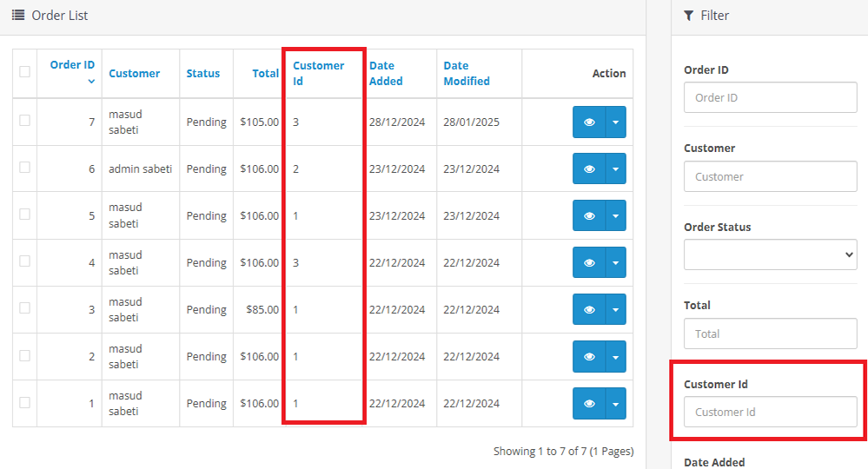Open order 4 with eye button
This screenshot has height=469, width=868.
point(589,262)
